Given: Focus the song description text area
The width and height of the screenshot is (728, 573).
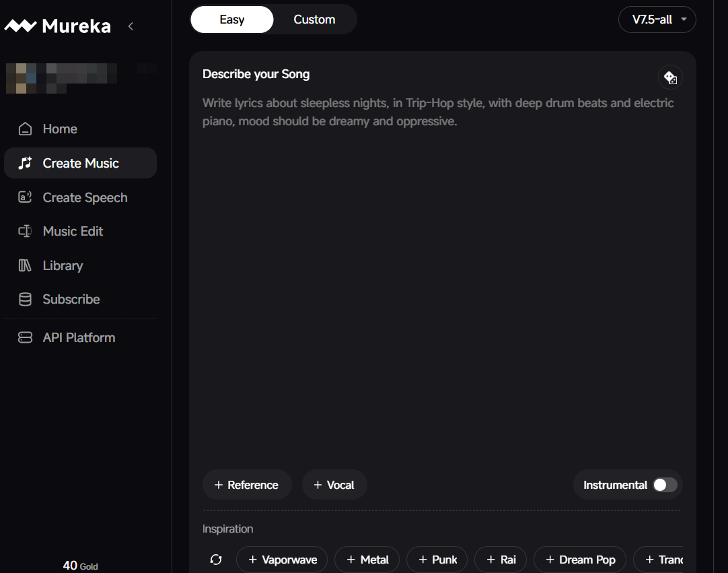Looking at the screenshot, I should point(442,279).
